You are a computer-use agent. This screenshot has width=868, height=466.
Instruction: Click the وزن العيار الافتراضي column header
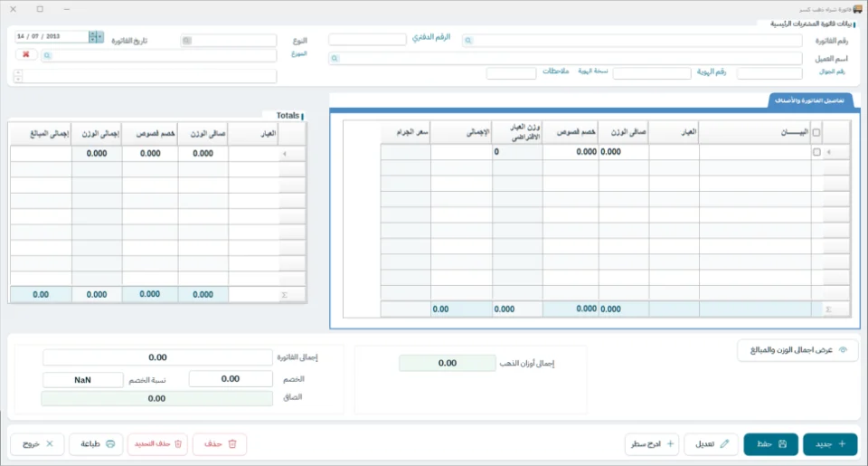pyautogui.click(x=517, y=132)
